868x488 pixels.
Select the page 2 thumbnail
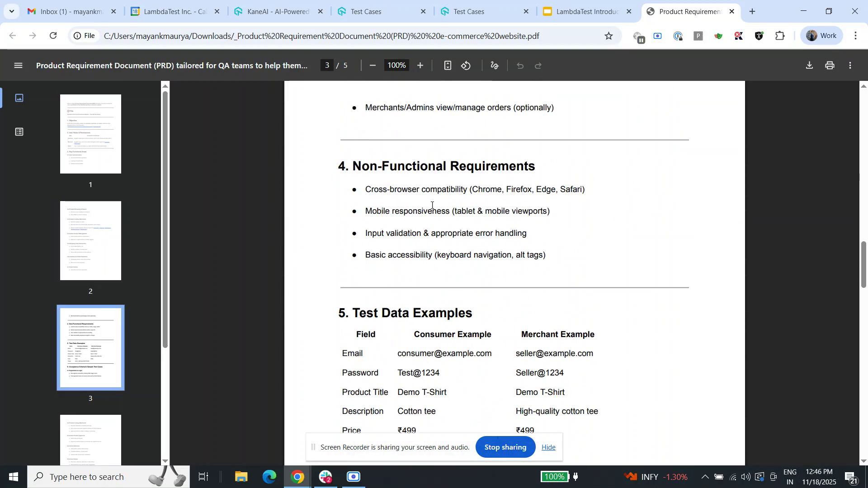coord(90,241)
